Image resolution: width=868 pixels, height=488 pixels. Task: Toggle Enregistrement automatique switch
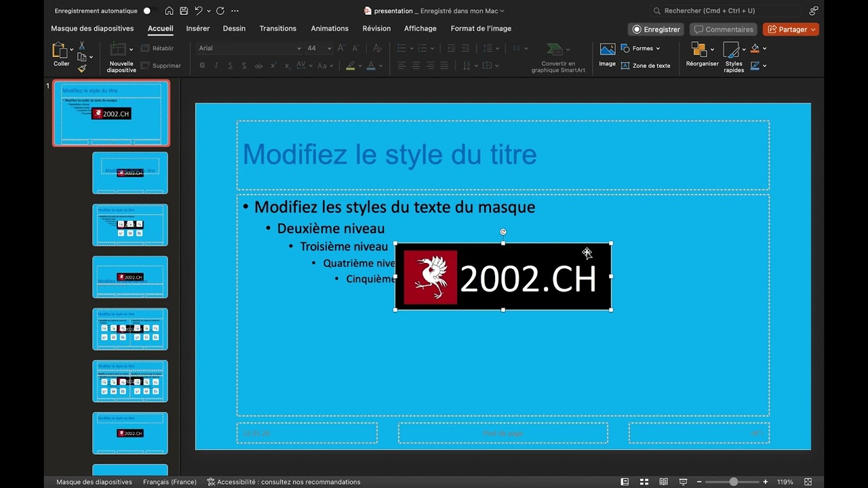click(x=151, y=11)
